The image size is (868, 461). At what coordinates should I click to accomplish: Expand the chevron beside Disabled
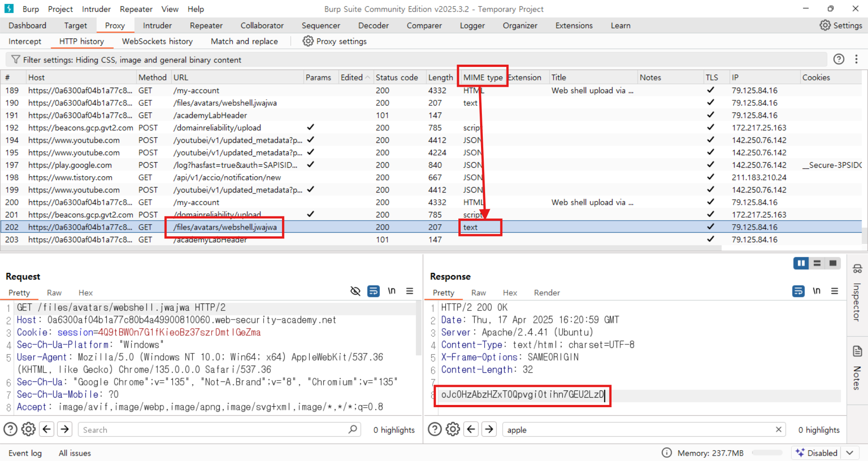point(849,452)
